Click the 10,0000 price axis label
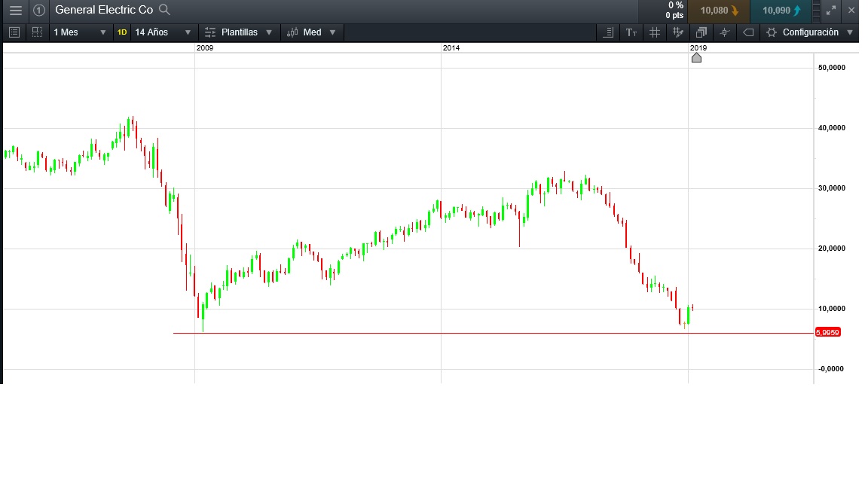 pos(832,309)
